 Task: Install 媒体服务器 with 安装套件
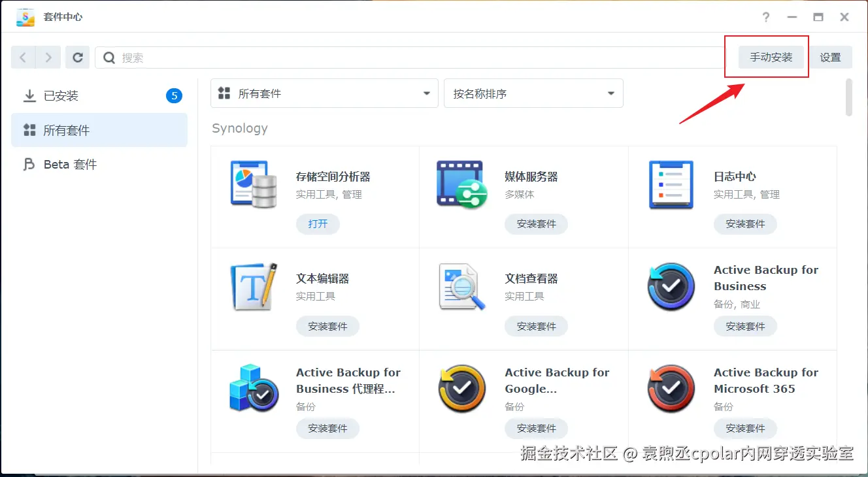click(536, 223)
